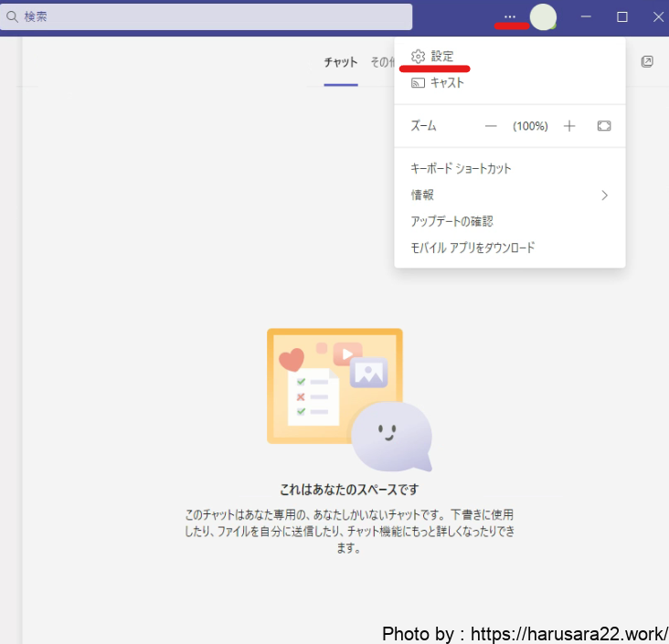Click the profile avatar picture
Viewport: 669px width, 644px height.
(x=543, y=16)
